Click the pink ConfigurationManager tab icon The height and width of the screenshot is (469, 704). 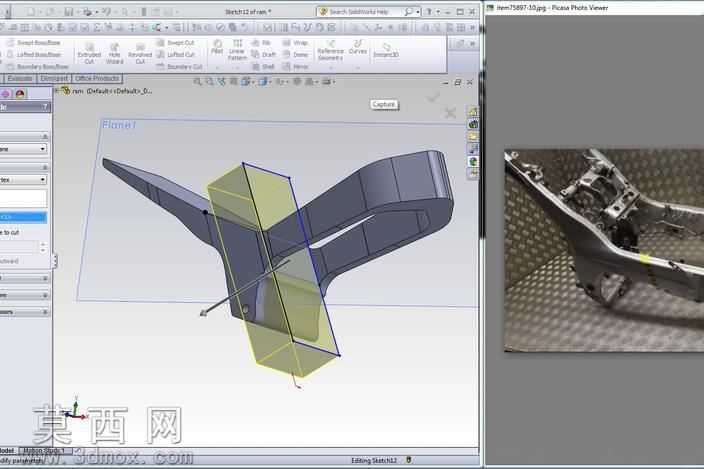[x=5, y=94]
